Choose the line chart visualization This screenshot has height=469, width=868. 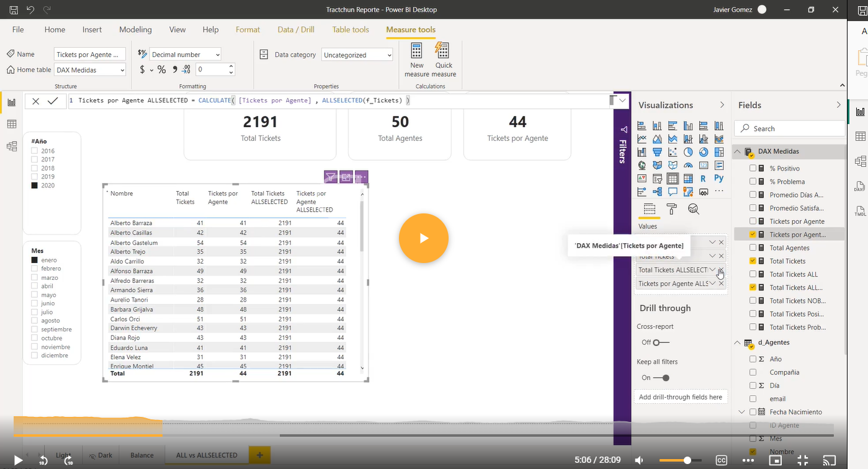[642, 139]
